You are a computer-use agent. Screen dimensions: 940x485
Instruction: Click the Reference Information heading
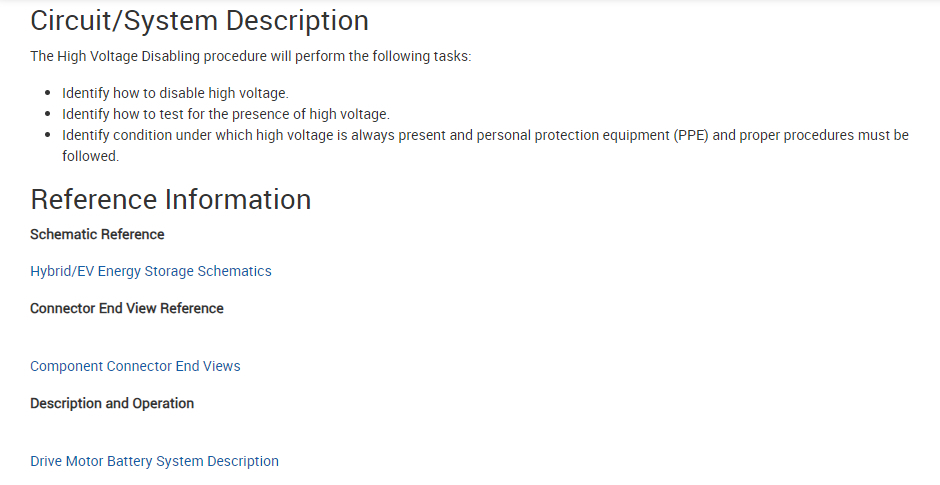pos(170,199)
